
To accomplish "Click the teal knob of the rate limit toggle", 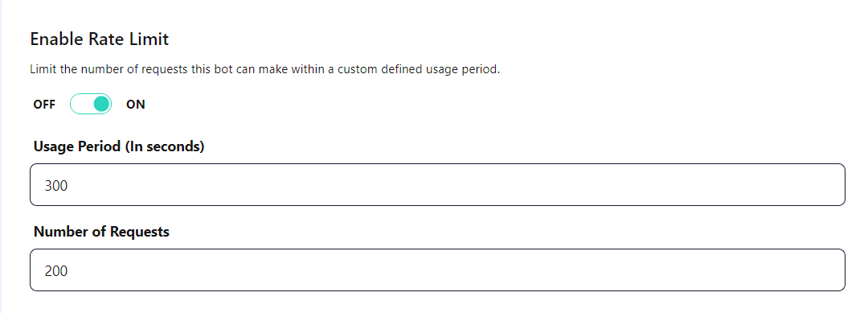I will [101, 104].
